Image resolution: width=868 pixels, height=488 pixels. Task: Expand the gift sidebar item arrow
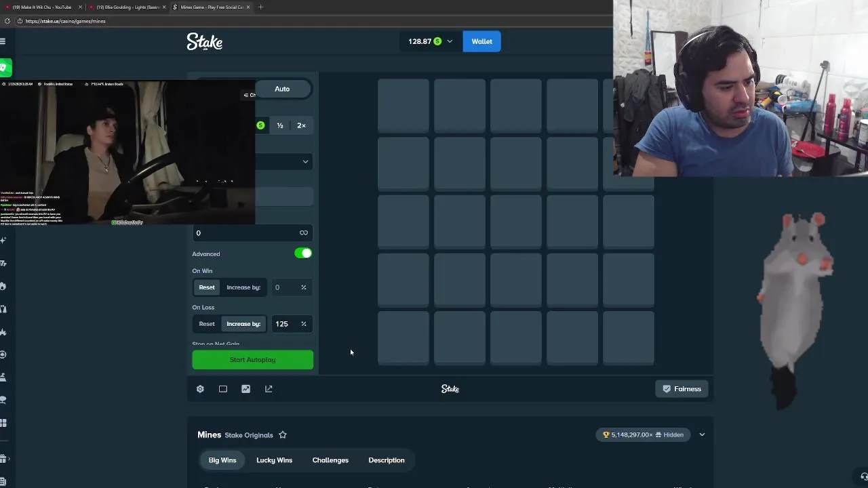coord(11,460)
